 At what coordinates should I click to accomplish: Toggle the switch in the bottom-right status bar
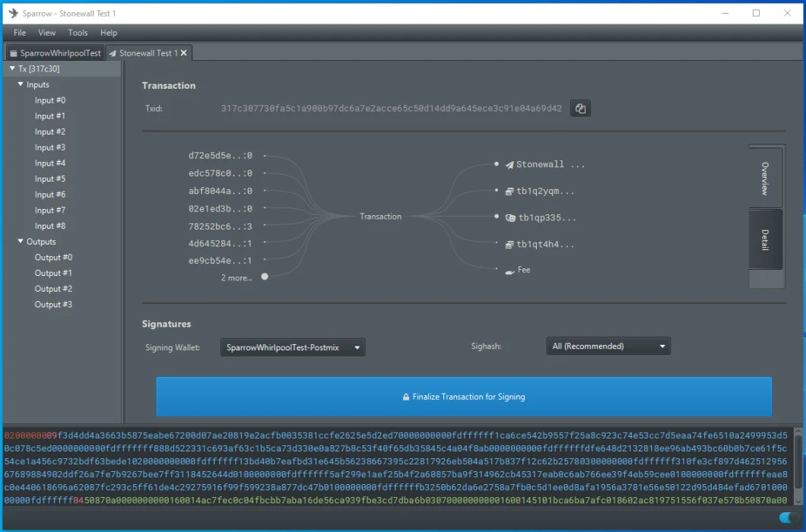tap(787, 518)
